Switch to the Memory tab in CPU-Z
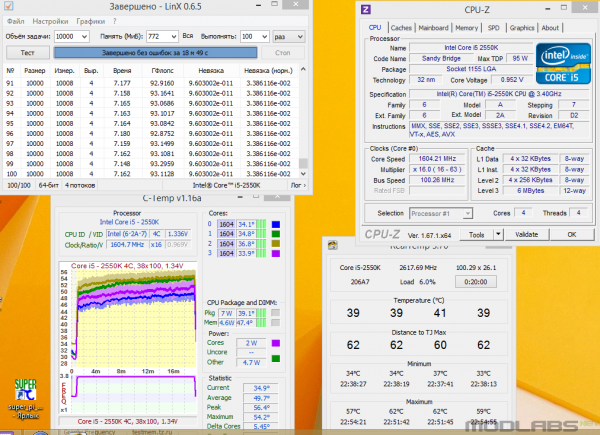600x435 pixels. click(x=466, y=28)
